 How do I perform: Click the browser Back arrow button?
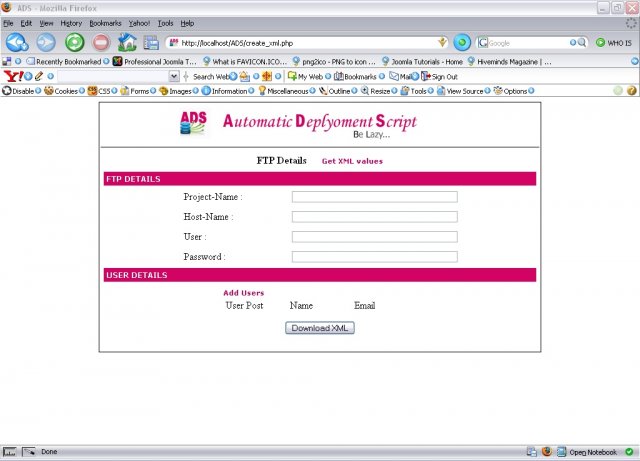click(16, 43)
